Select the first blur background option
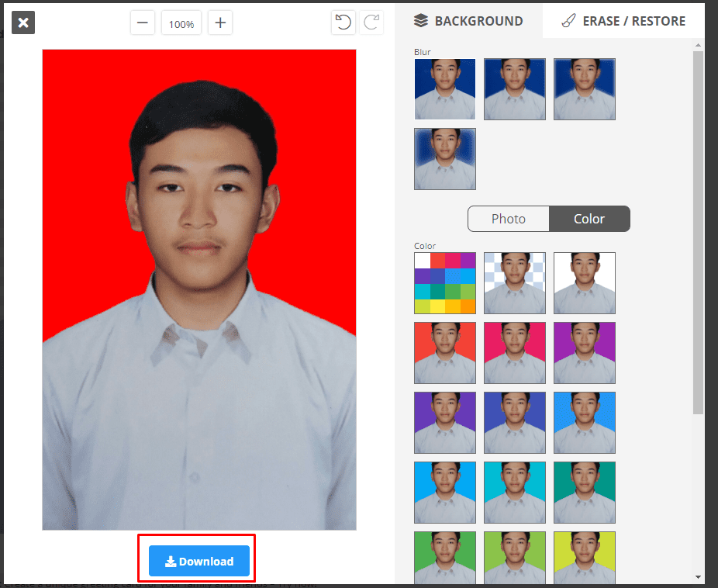718x588 pixels. tap(444, 88)
